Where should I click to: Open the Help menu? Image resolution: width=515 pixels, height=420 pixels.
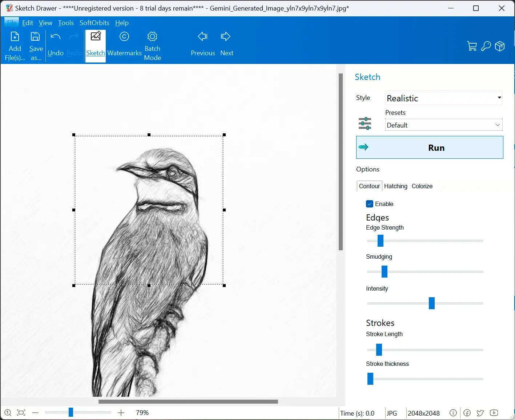coord(122,23)
